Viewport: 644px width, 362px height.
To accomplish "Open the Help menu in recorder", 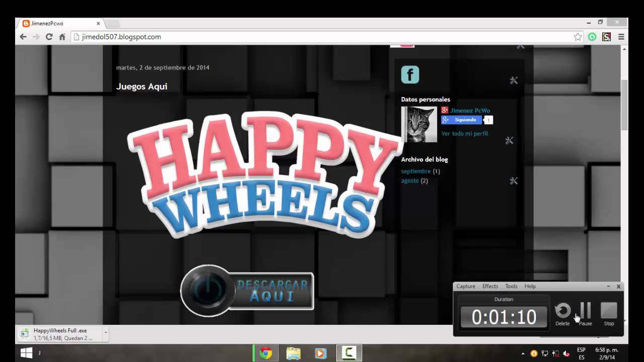I will coord(530,286).
